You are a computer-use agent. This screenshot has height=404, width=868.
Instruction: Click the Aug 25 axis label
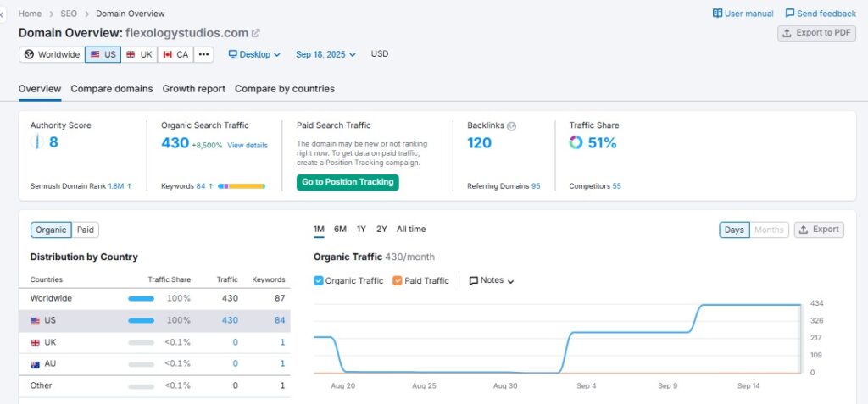coord(422,385)
